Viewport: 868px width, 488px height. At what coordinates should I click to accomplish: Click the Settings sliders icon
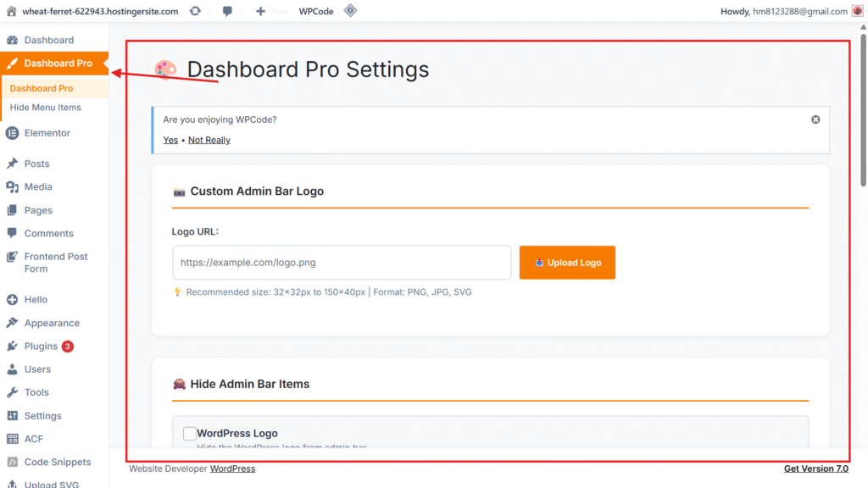coord(12,415)
